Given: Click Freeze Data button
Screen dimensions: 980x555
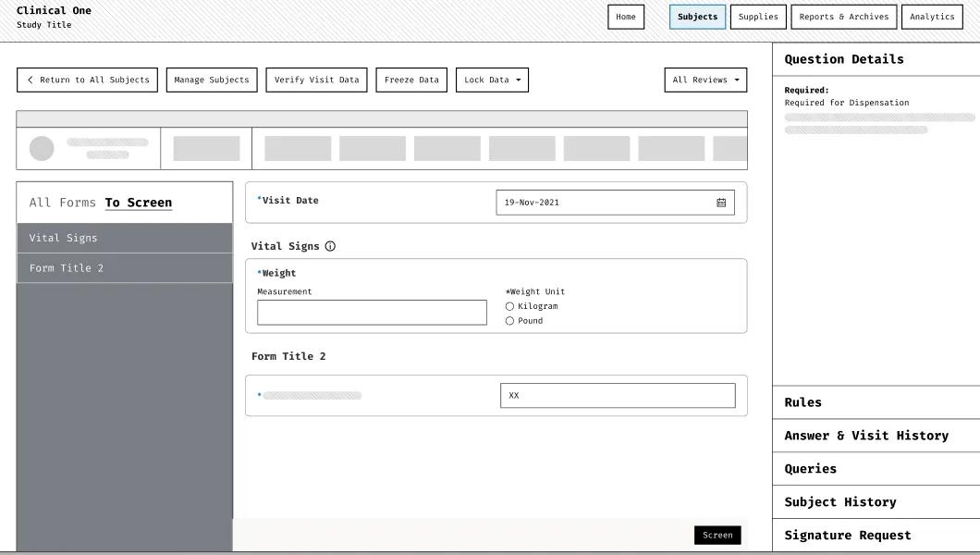Looking at the screenshot, I should (x=411, y=80).
